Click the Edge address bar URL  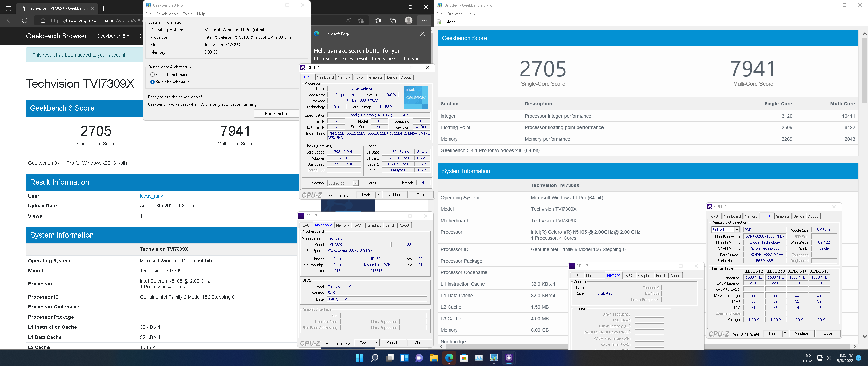[x=97, y=20]
